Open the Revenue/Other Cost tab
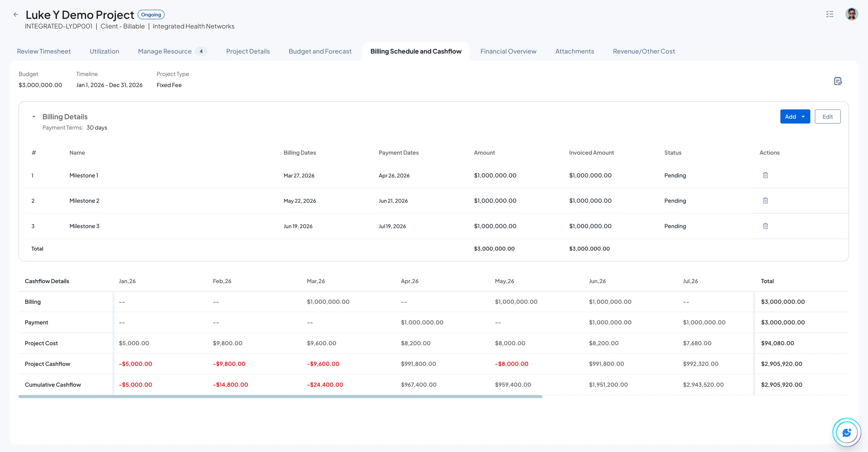Viewport: 868px width, 452px height. [644, 51]
